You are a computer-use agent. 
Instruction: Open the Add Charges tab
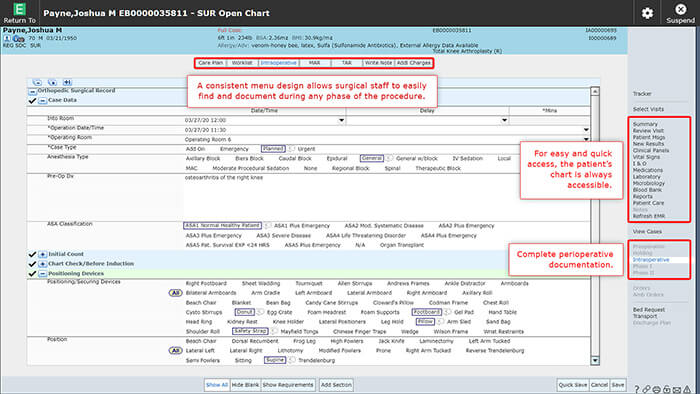[x=413, y=63]
